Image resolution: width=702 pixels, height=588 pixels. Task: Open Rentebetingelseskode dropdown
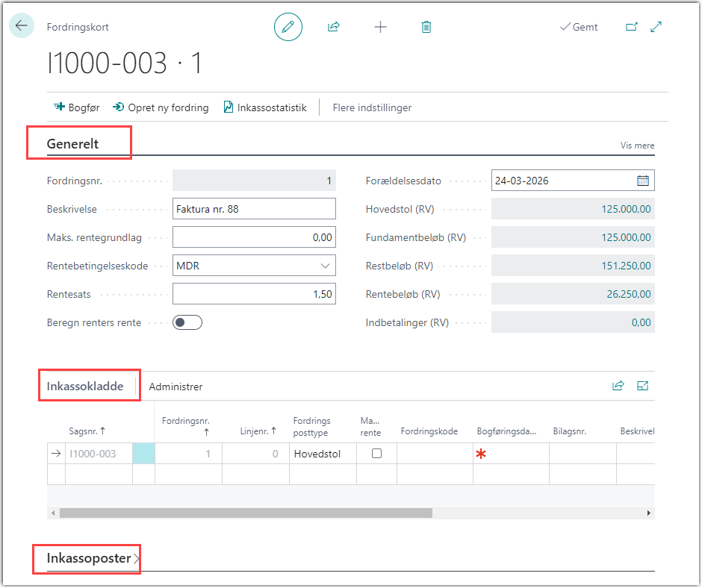pos(325,266)
